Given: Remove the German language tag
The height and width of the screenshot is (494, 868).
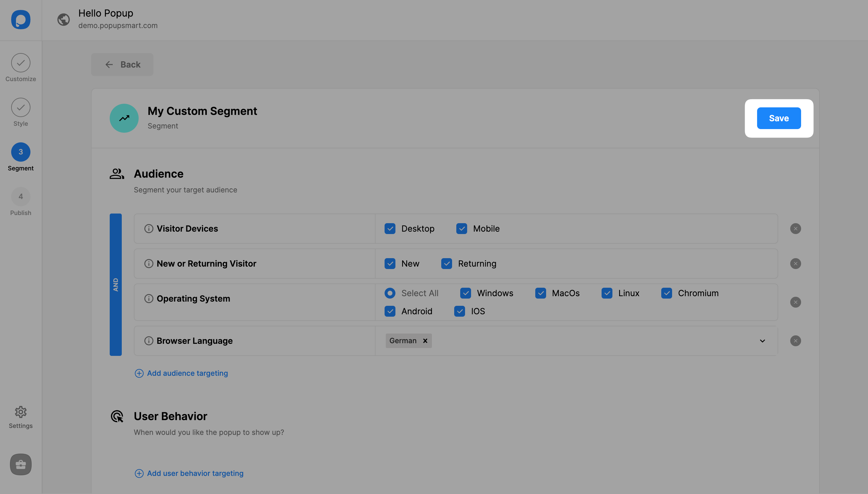Looking at the screenshot, I should click(x=425, y=341).
